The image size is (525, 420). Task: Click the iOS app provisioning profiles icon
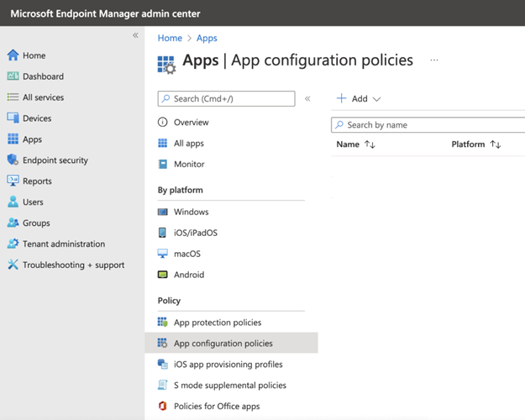point(163,365)
